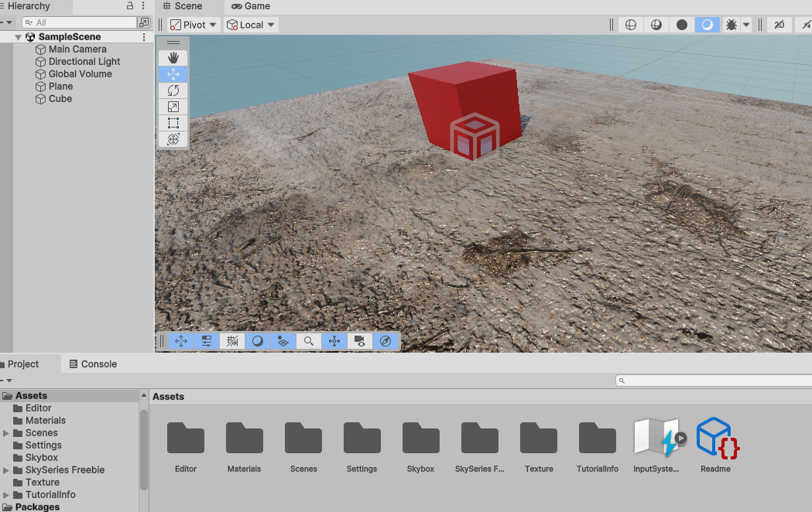Select the combined Transform tool
This screenshot has width=812, height=512.
click(x=173, y=139)
